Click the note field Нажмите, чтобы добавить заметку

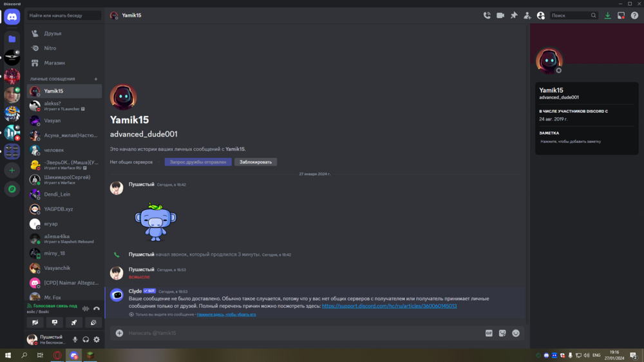click(571, 141)
